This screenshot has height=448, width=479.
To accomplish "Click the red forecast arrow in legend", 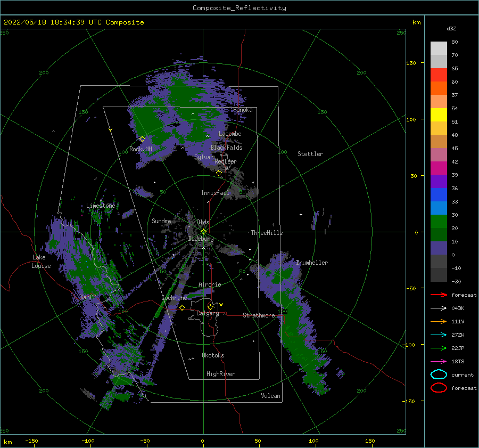I will pos(439,295).
